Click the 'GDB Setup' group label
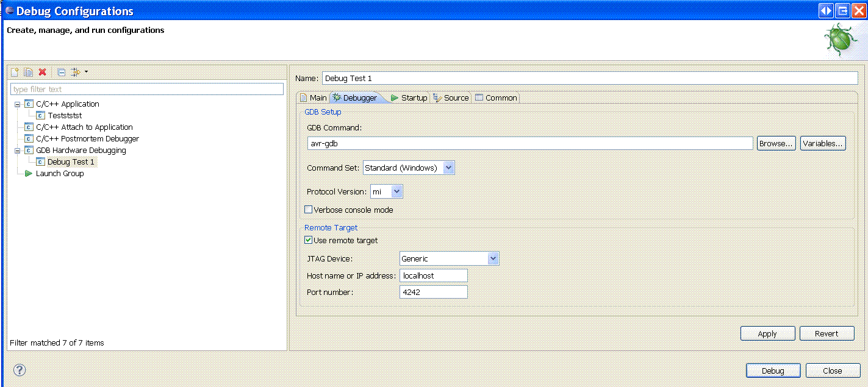 (x=323, y=112)
